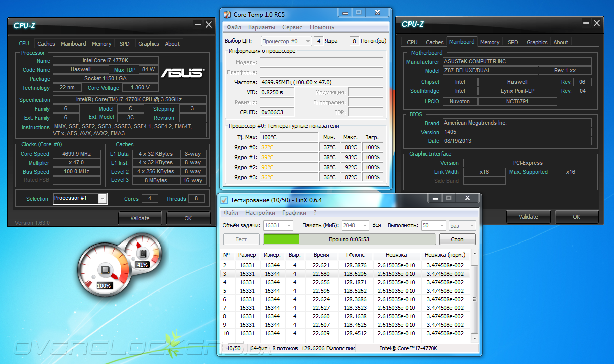Open Selection Processor #1 dropdown in CPU-Z
The width and height of the screenshot is (614, 364).
pos(103,199)
